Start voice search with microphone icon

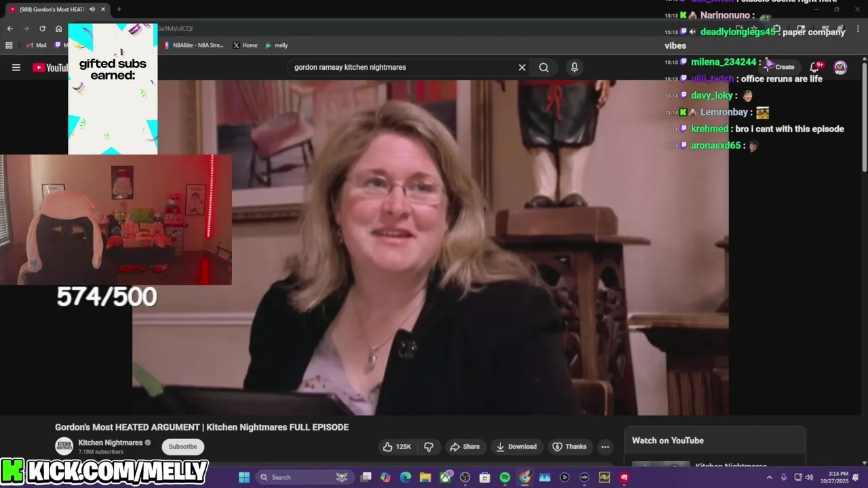pyautogui.click(x=574, y=67)
